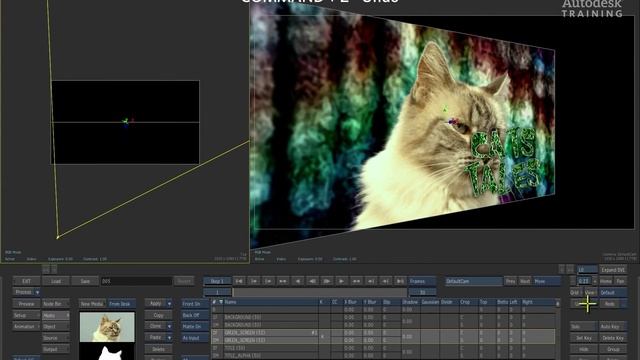The width and height of the screenshot is (640, 360).
Task: Select the white cat matte thumbnail
Action: point(107,352)
